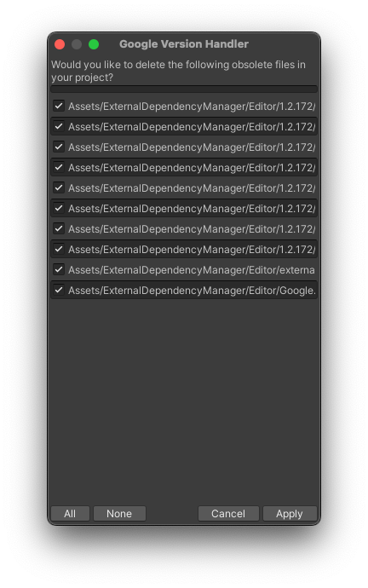Deselect the fourth 1.2.172 file checkbox

[x=59, y=167]
